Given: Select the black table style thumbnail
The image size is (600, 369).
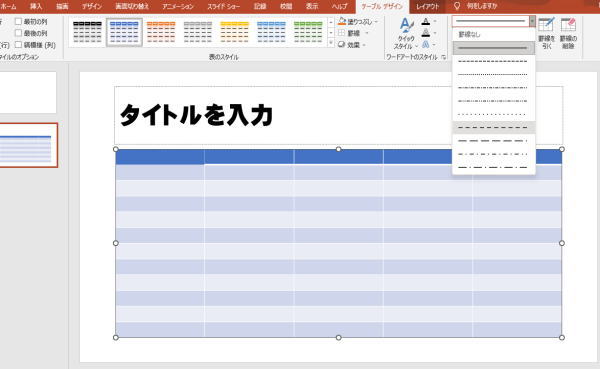Looking at the screenshot, I should click(x=87, y=32).
